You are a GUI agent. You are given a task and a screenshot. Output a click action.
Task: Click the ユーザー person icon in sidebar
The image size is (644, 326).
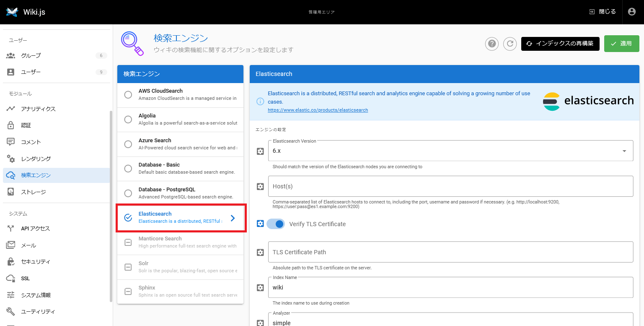[x=11, y=72]
